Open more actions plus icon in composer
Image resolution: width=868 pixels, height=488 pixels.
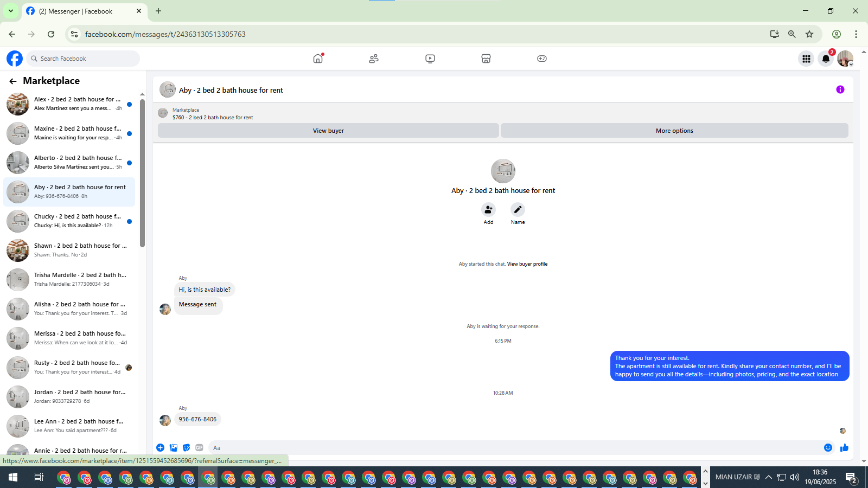161,448
